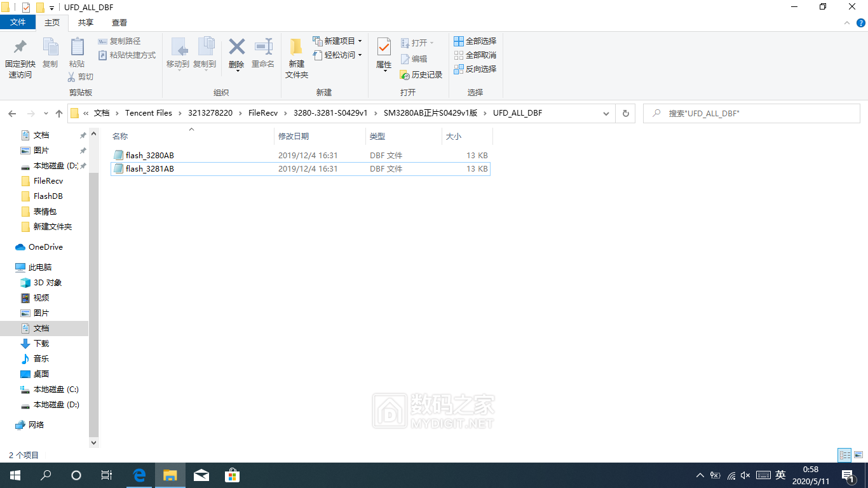Click 3213278220 in the breadcrumb
Screen dimensions: 868x488
(x=210, y=113)
